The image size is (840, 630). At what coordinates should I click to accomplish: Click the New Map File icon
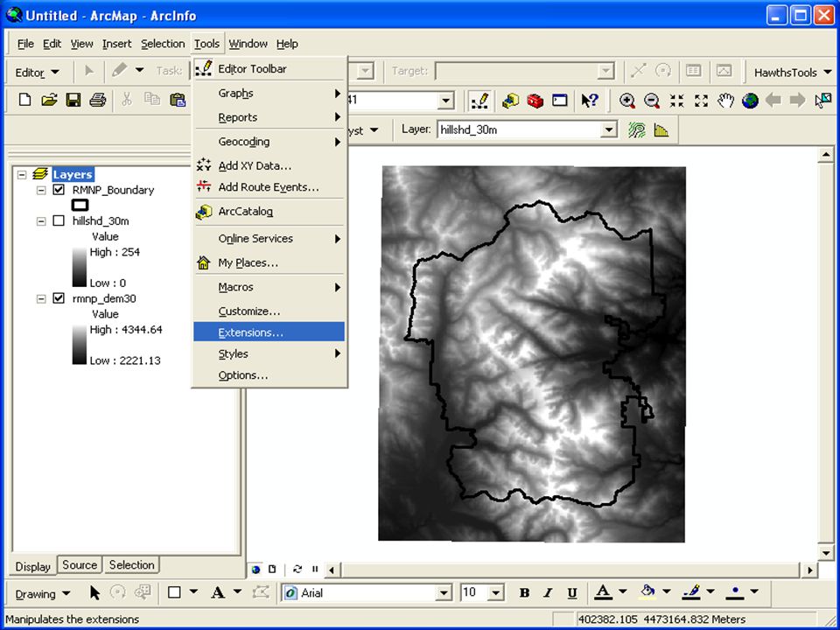click(24, 100)
